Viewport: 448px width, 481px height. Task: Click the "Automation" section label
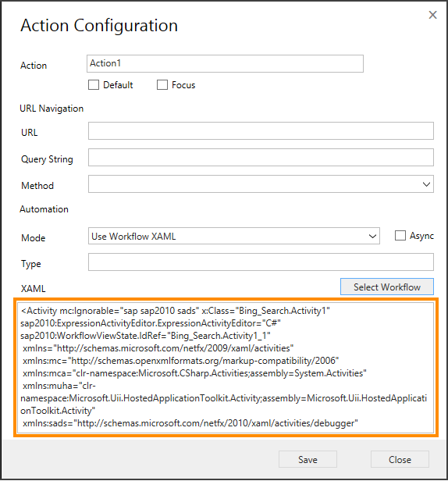44,209
